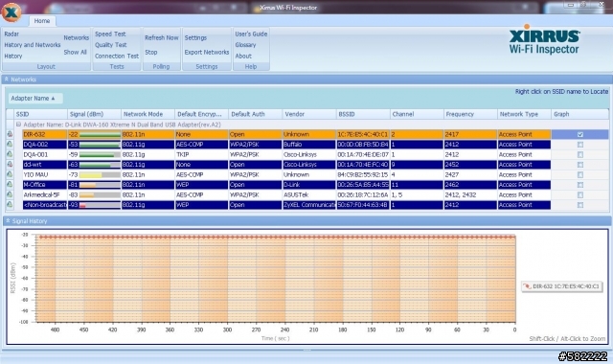Sort by the SSID column header

(40, 114)
